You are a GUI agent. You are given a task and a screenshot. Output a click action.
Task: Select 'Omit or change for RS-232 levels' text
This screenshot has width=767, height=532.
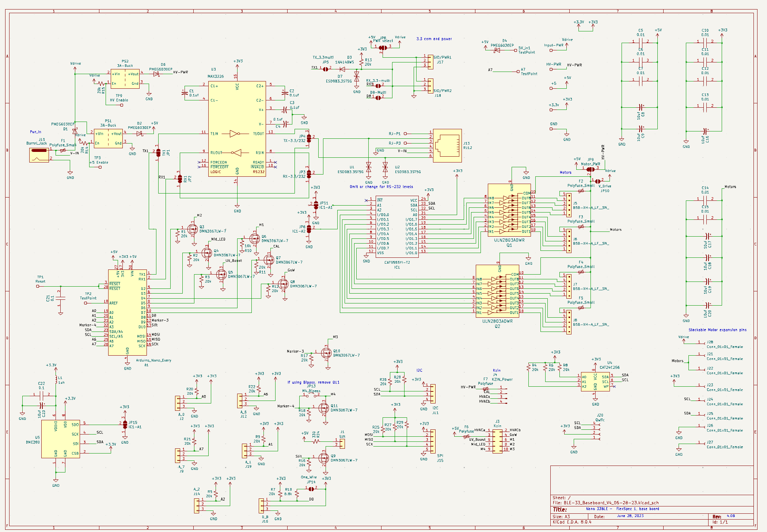click(x=381, y=187)
